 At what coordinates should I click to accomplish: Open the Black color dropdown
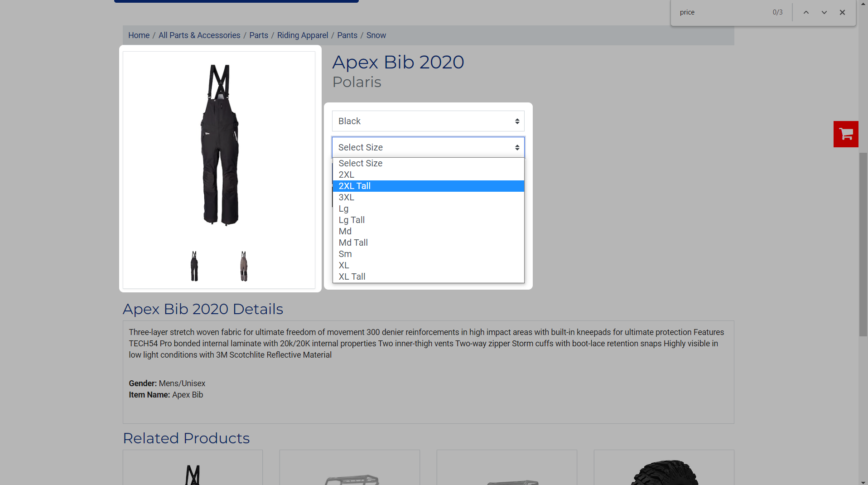click(428, 121)
